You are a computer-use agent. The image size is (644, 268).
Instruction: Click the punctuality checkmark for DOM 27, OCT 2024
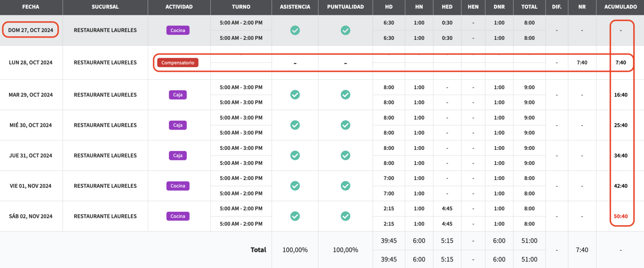click(345, 30)
